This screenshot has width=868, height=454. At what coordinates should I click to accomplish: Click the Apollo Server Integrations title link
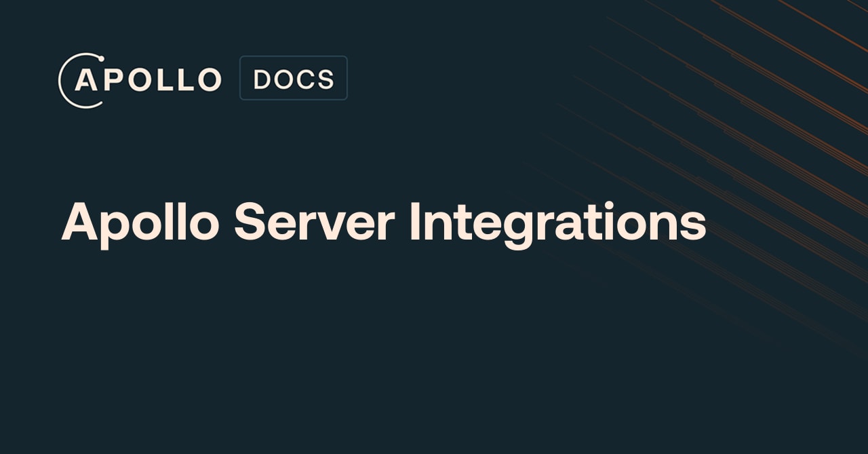pyautogui.click(x=383, y=221)
